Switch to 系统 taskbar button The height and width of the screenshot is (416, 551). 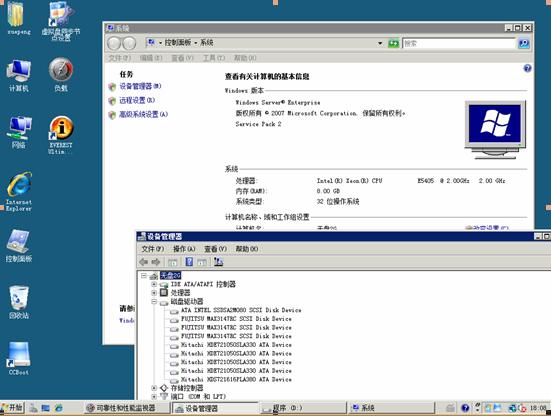click(391, 408)
